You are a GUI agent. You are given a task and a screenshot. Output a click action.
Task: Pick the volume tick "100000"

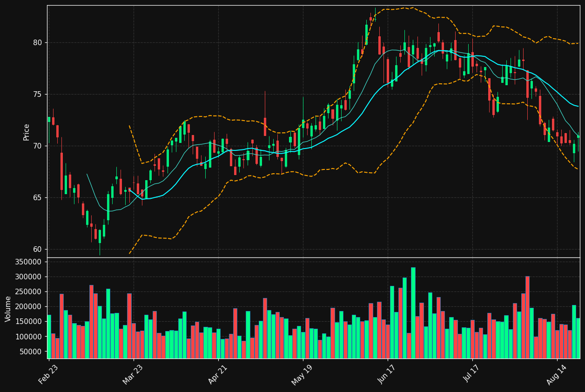click(x=29, y=337)
